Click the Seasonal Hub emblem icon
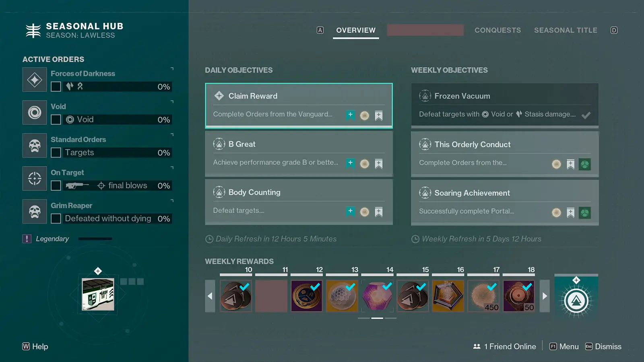This screenshot has width=644, height=362. [x=34, y=30]
